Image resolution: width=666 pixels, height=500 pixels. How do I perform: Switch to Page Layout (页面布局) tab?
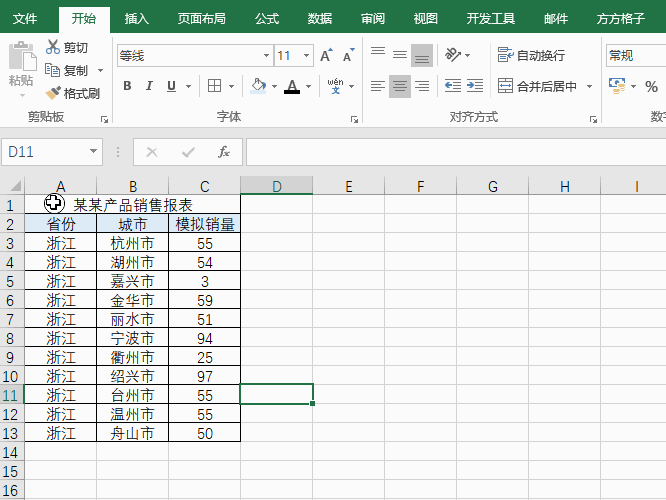(x=202, y=19)
